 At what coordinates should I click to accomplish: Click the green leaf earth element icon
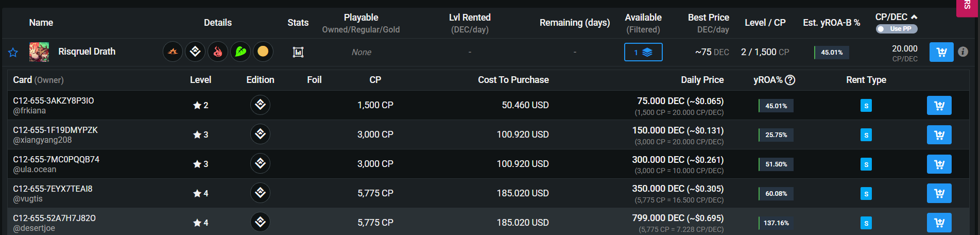(x=240, y=52)
